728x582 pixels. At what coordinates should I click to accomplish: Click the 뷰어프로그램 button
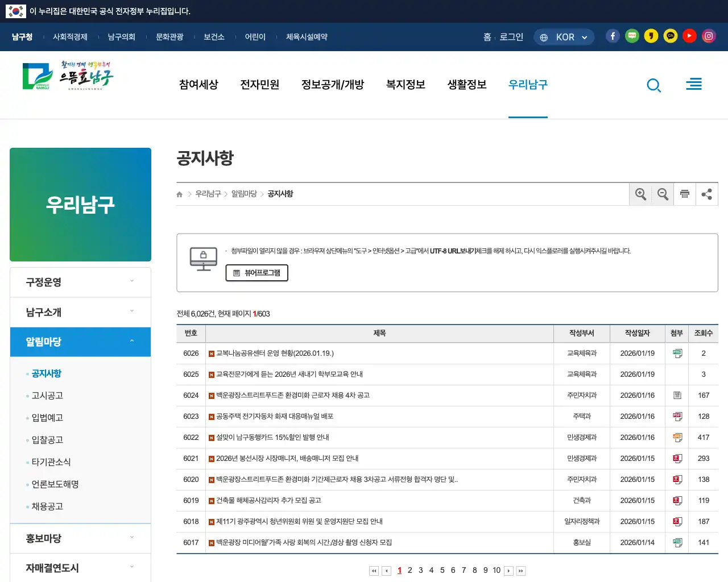click(x=257, y=273)
